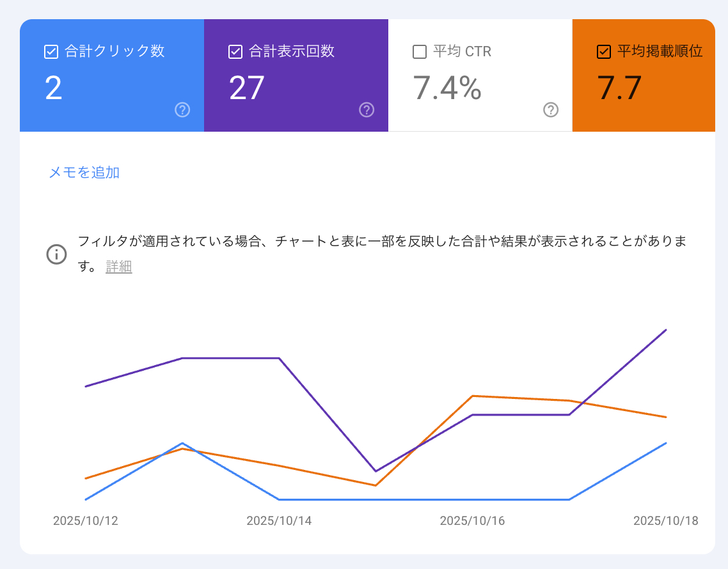Click the number 27 on impressions card
This screenshot has width=728, height=569.
(247, 88)
